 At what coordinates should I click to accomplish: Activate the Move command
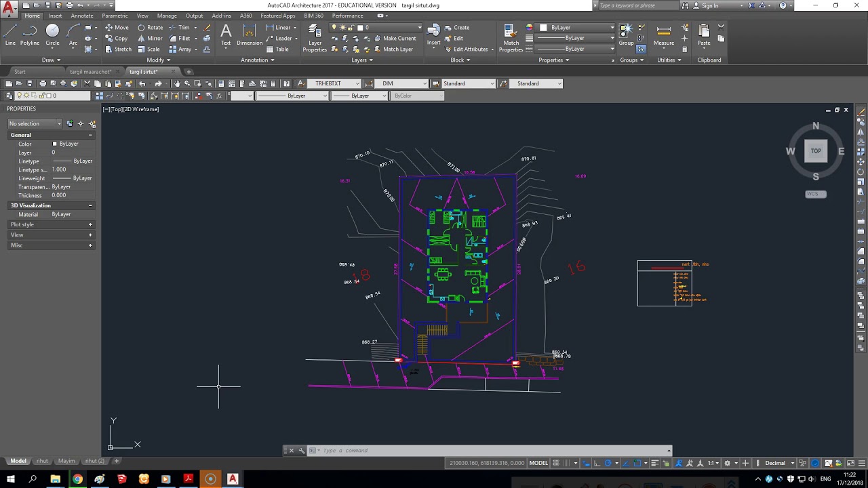coord(117,28)
